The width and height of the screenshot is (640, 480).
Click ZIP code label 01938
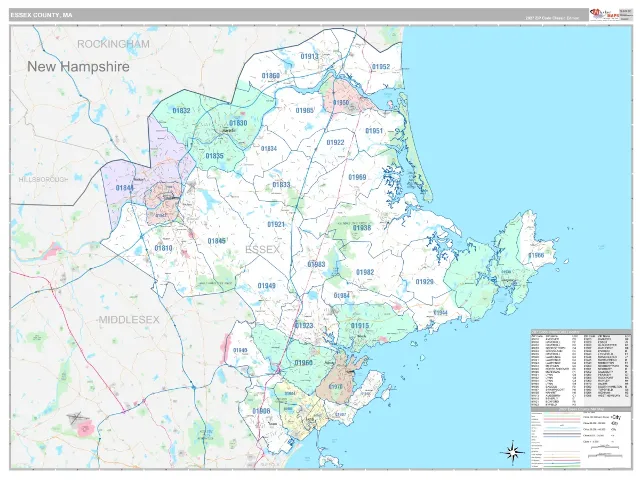pyautogui.click(x=362, y=228)
